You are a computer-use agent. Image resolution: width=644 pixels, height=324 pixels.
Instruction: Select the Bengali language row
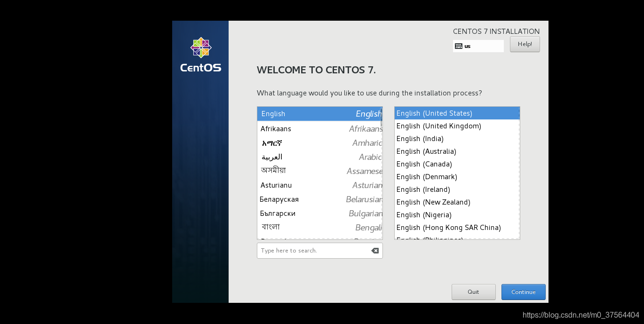[x=319, y=228]
